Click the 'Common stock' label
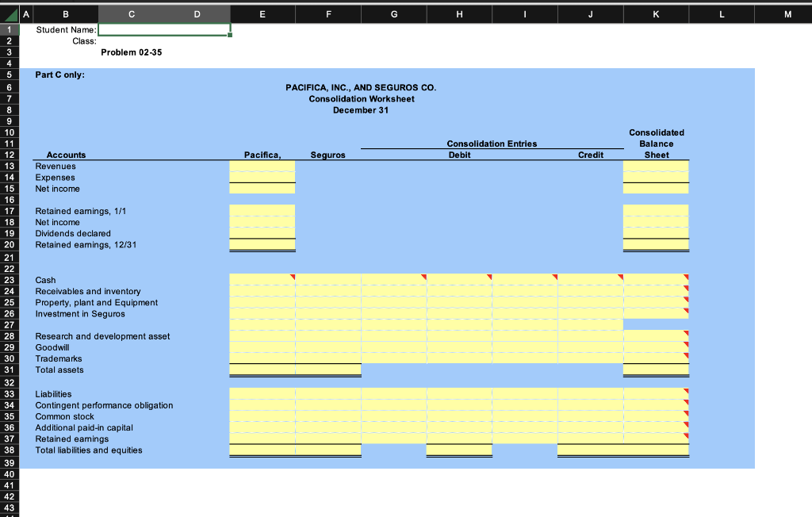Viewport: 812px width, 517px height. click(65, 416)
